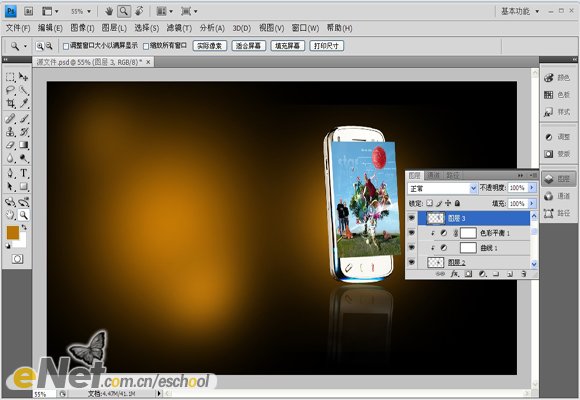Switch to the 路径 tab in layers panel
Viewport: 580px width, 400px height.
tap(452, 175)
